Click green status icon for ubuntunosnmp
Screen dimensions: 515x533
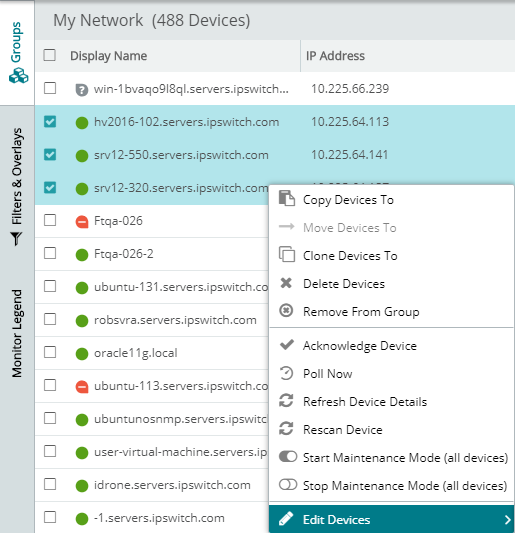[x=82, y=419]
